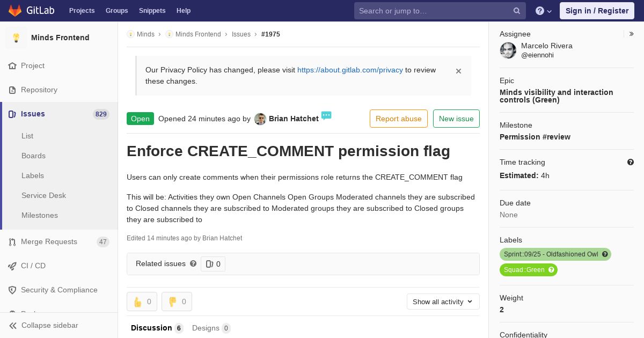Image resolution: width=644 pixels, height=338 pixels.
Task: Open the Help question-mark menu
Action: pyautogui.click(x=544, y=11)
